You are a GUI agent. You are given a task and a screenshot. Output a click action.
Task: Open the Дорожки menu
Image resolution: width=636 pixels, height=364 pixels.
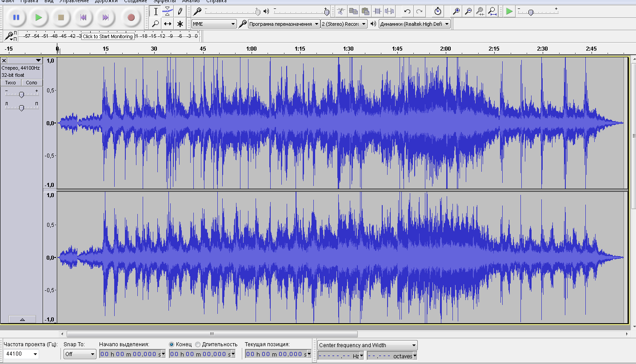(106, 1)
